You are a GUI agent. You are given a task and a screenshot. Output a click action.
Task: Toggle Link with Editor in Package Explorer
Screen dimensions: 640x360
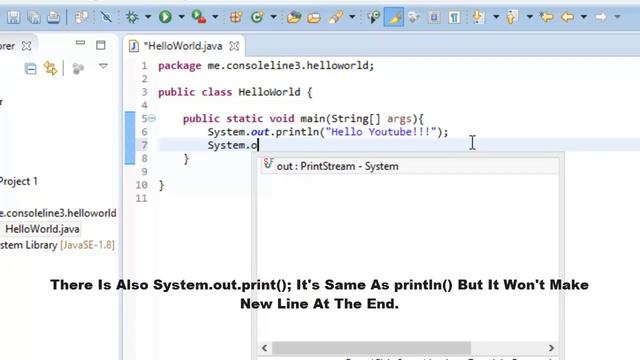click(x=51, y=68)
